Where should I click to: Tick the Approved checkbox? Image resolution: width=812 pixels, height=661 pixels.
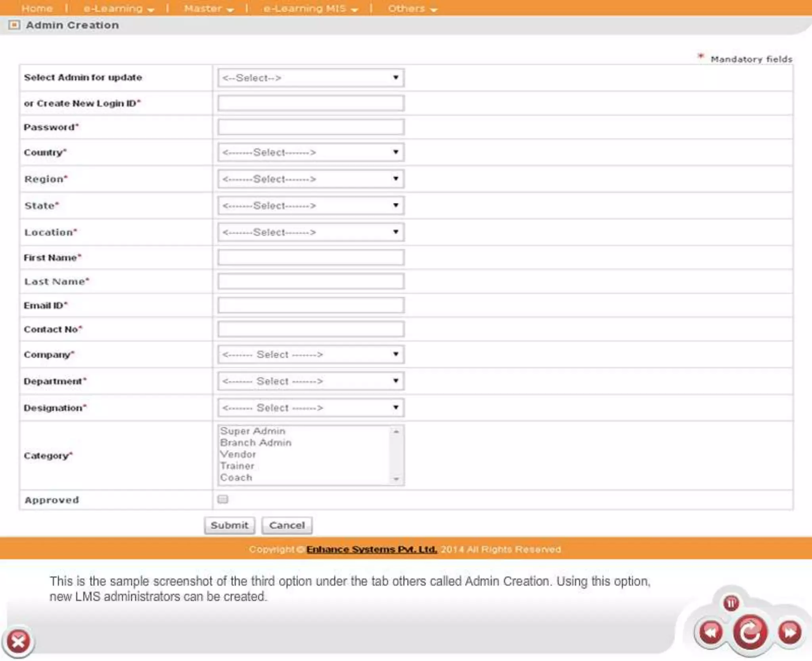coord(223,499)
